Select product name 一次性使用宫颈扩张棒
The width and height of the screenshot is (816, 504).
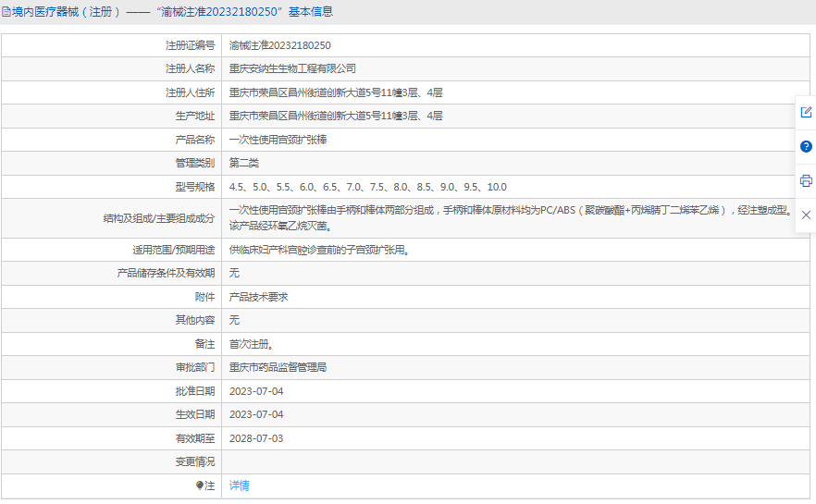click(278, 140)
